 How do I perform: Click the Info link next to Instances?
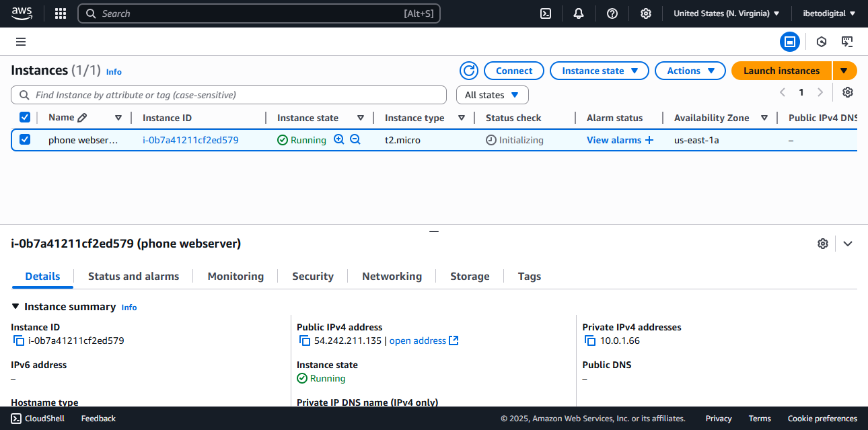coord(114,71)
